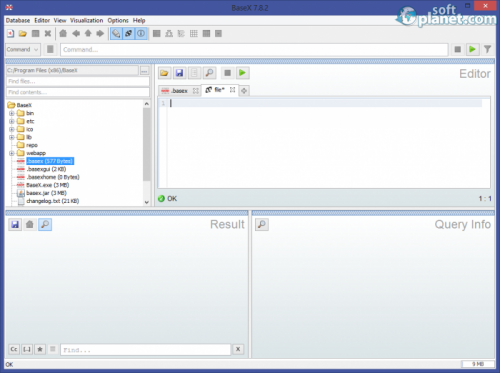Open command history button beside Command dropdown
The image size is (500, 373).
click(50, 49)
